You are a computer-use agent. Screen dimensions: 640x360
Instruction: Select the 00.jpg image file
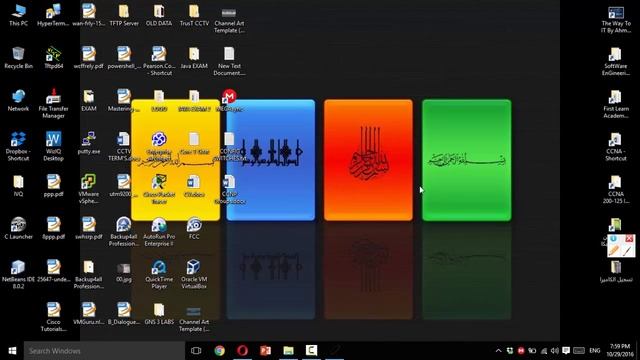(124, 271)
